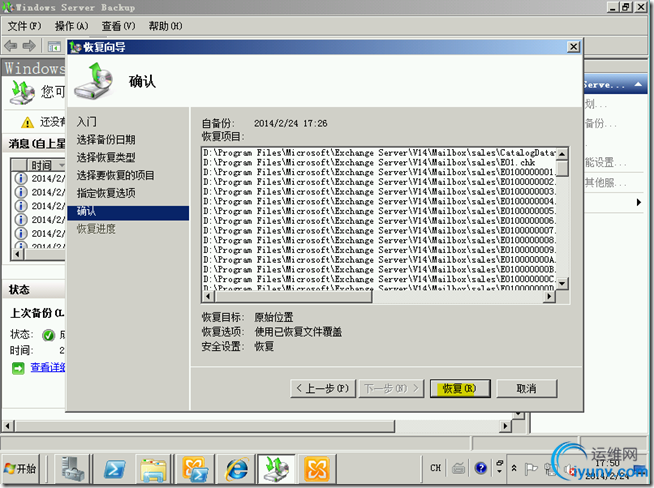Select the 入门 wizard step
654x488 pixels.
point(87,121)
